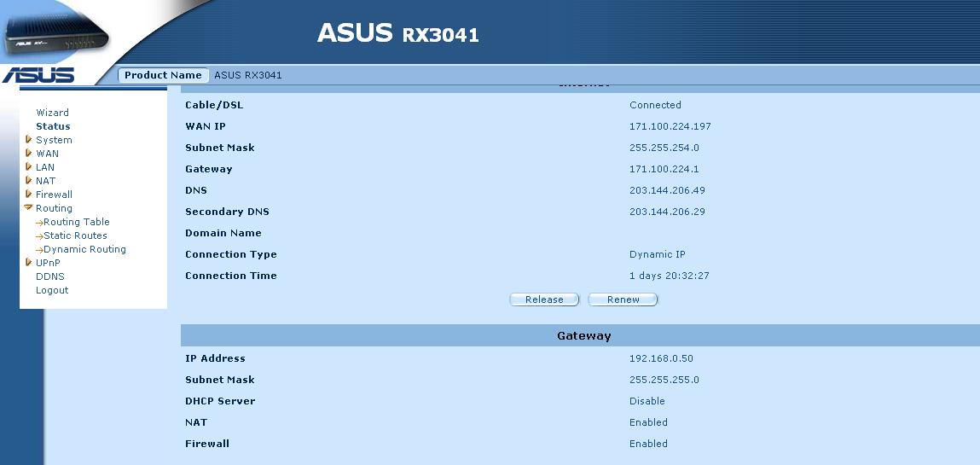Screen dimensions: 980x465
Task: Expand the System menu arrow
Action: tap(28, 139)
